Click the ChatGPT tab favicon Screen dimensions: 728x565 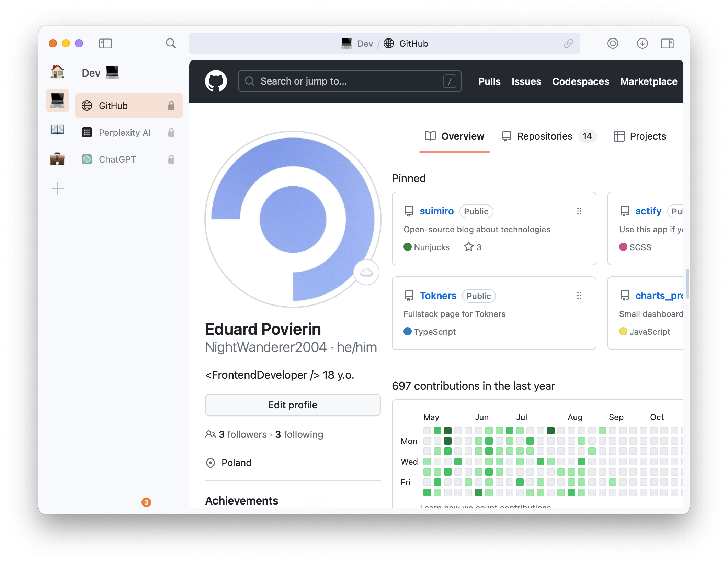[87, 159]
